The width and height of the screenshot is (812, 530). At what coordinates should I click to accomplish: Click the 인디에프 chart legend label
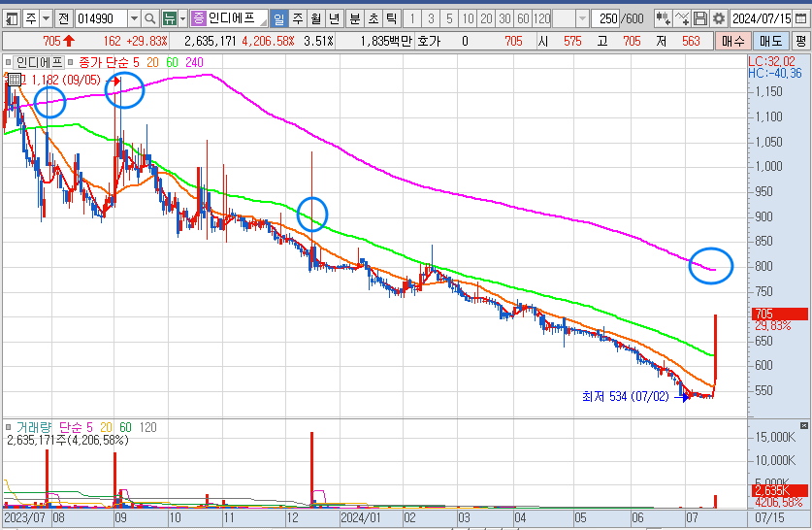[x=40, y=63]
